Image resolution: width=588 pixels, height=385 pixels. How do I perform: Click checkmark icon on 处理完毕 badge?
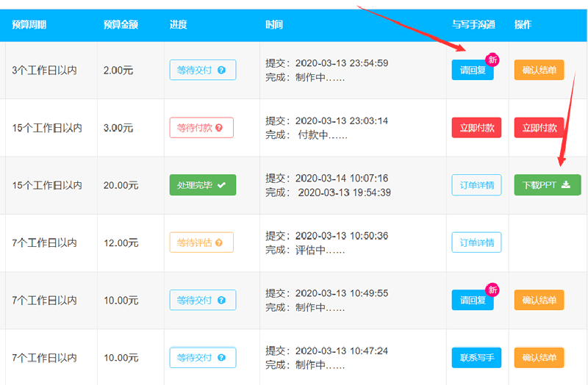222,185
